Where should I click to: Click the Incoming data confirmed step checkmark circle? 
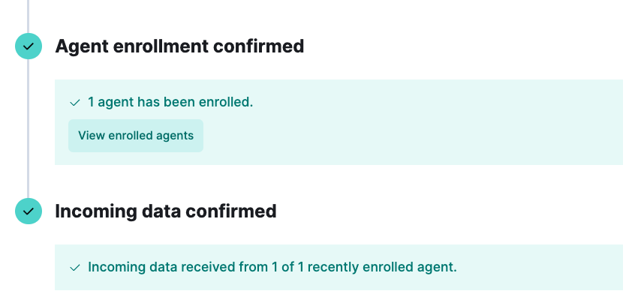28,211
